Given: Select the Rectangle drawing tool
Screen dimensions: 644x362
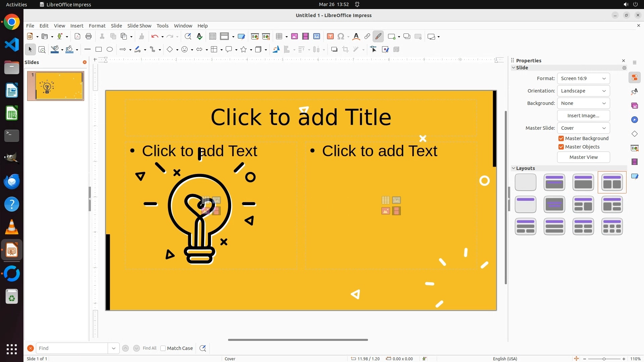Looking at the screenshot, I should [x=99, y=50].
